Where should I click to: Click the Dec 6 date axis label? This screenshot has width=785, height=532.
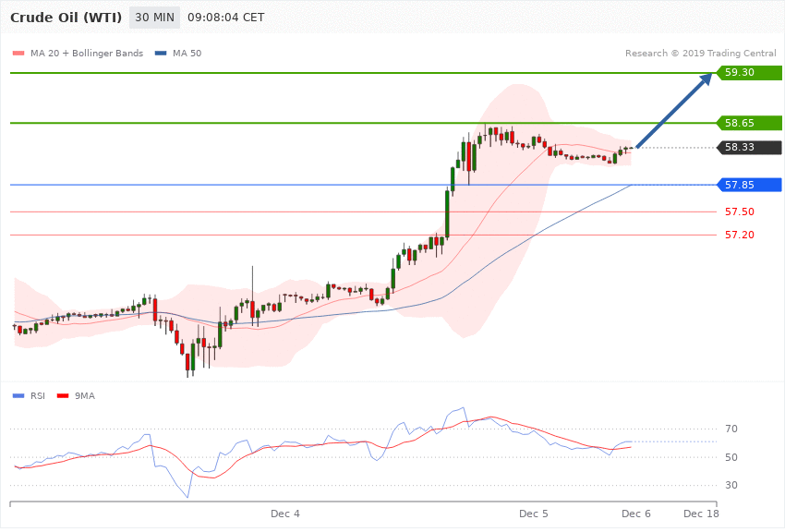(635, 514)
